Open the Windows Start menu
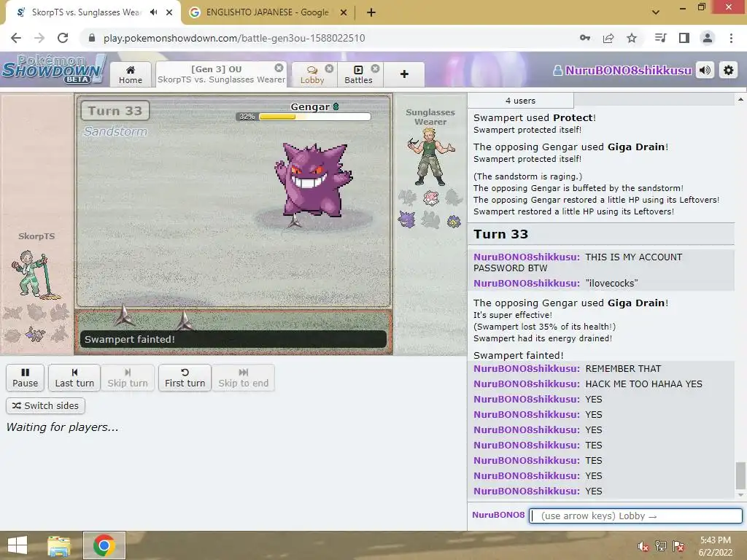 (x=18, y=545)
